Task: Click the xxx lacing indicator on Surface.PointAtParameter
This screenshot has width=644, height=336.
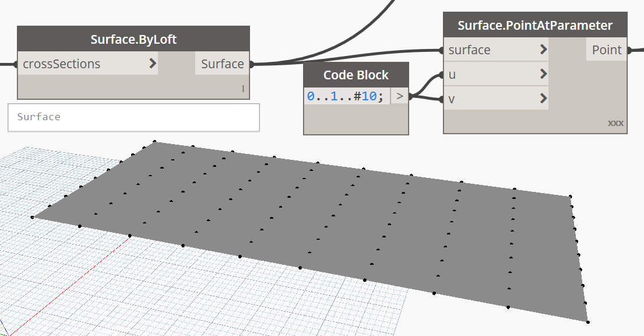Action: tap(615, 124)
